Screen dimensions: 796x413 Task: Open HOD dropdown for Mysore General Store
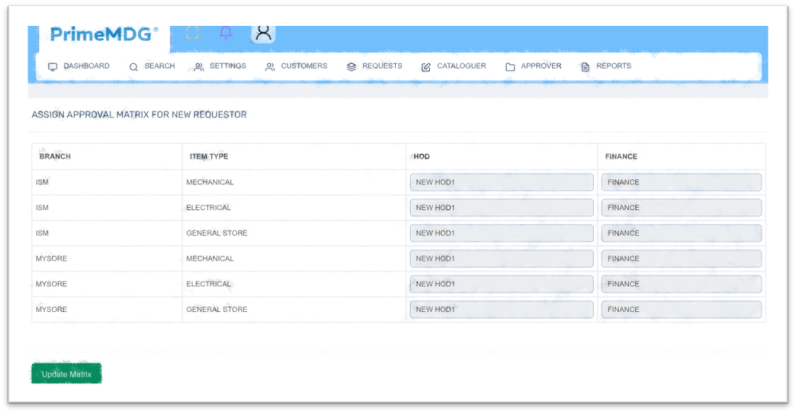(x=501, y=310)
